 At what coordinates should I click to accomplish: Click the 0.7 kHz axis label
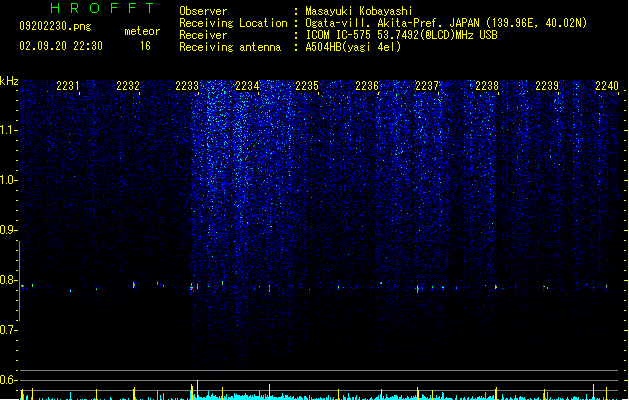(x=8, y=330)
